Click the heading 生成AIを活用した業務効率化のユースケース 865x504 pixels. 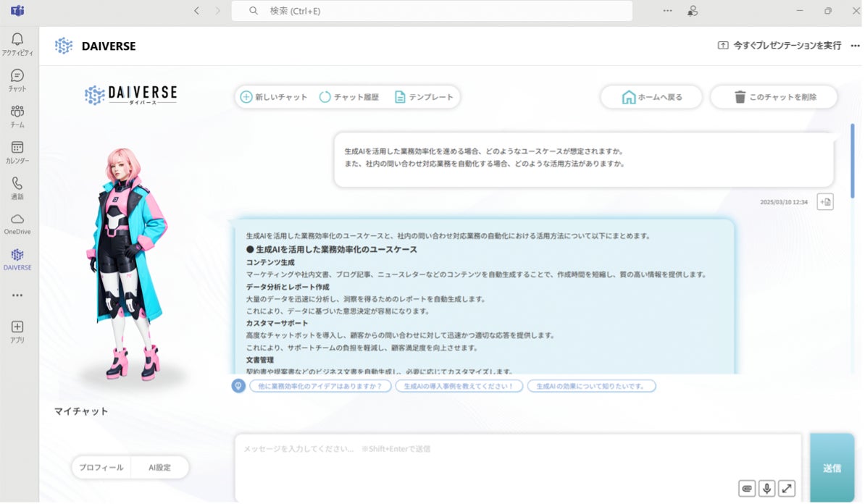click(x=332, y=250)
